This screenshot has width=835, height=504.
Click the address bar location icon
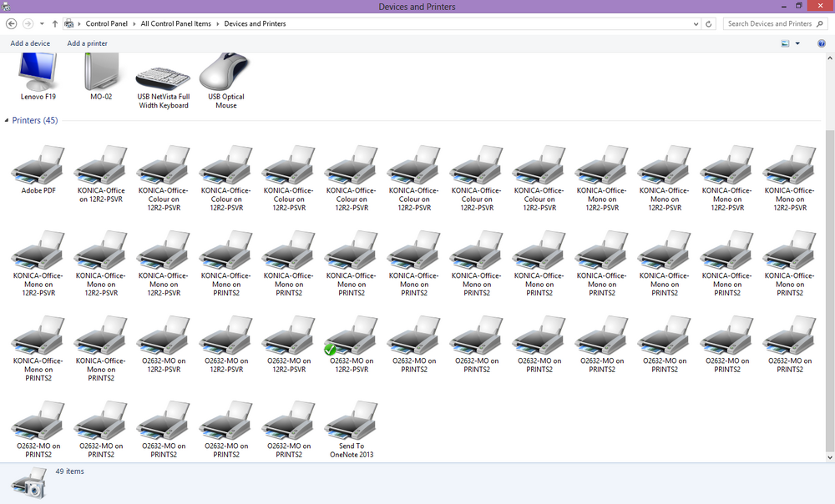tap(68, 24)
